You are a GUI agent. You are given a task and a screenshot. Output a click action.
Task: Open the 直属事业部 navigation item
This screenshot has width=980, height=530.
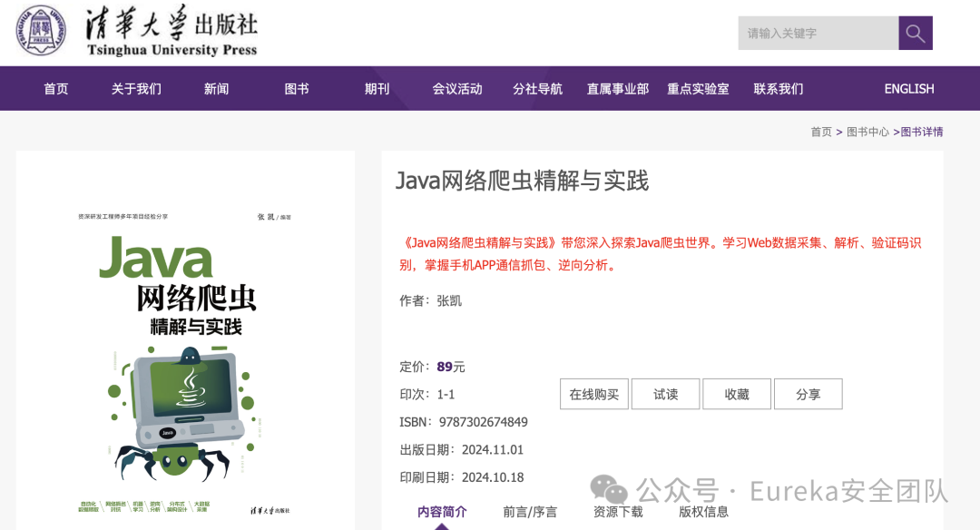(x=618, y=89)
